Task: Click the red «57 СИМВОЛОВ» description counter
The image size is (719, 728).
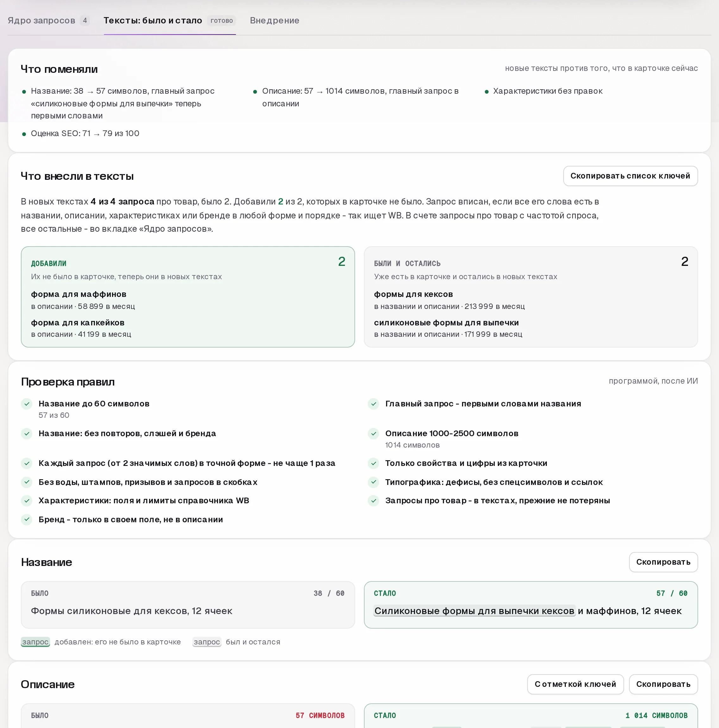Action: (x=320, y=715)
